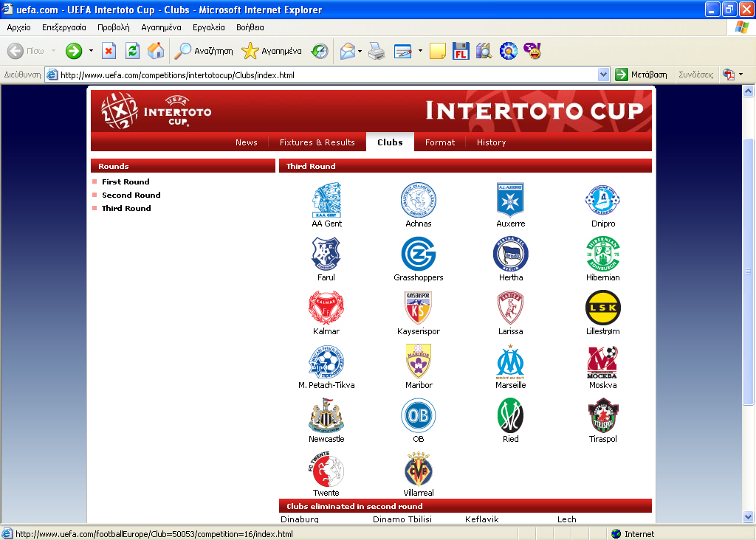Click the UEFA Intertoto Cup header logo
The height and width of the screenshot is (540, 756).
pyautogui.click(x=156, y=111)
